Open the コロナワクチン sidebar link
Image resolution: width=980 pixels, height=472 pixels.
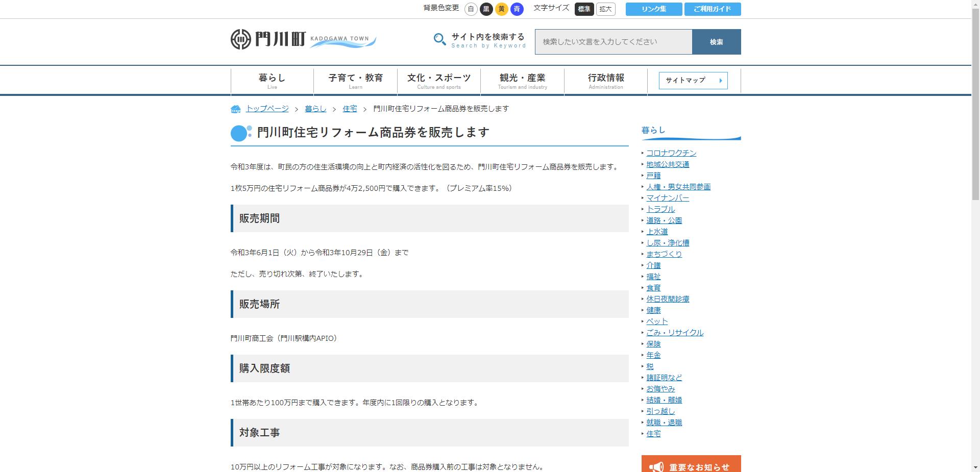(671, 153)
